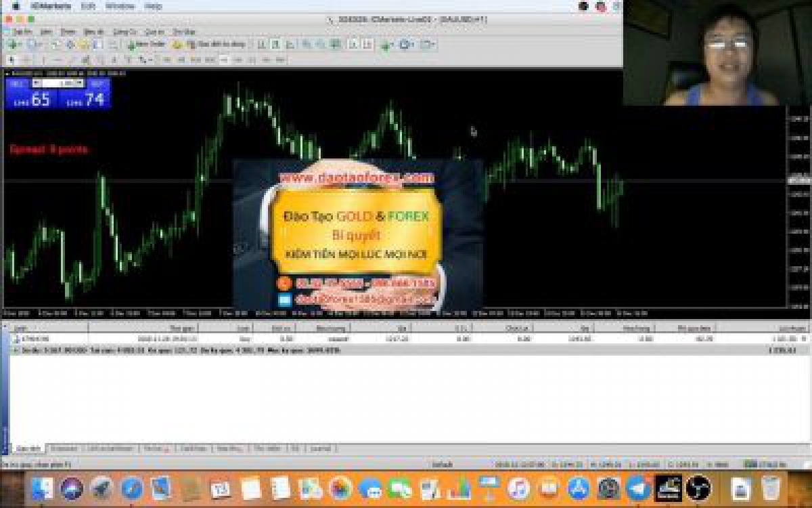The height and width of the screenshot is (508, 812).
Task: Open the Biểu đồ menu
Action: pyautogui.click(x=93, y=31)
